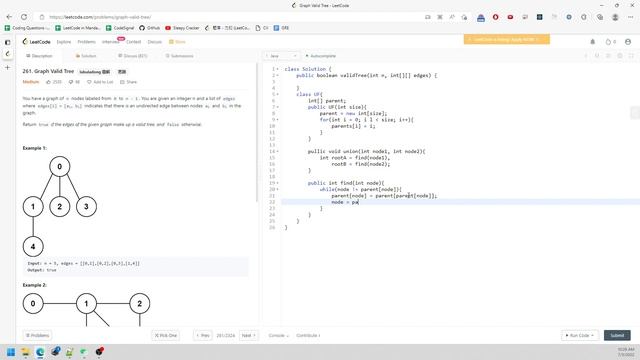Run Code button

580,336
